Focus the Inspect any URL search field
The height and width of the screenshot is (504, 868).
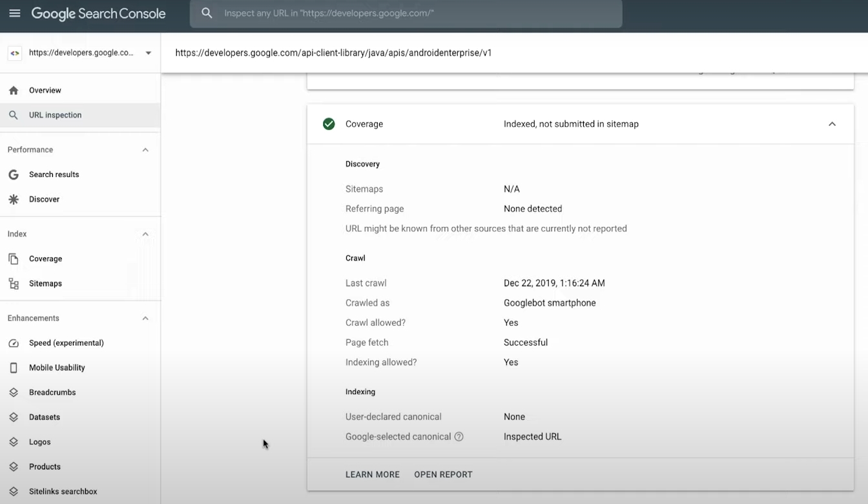(x=406, y=14)
